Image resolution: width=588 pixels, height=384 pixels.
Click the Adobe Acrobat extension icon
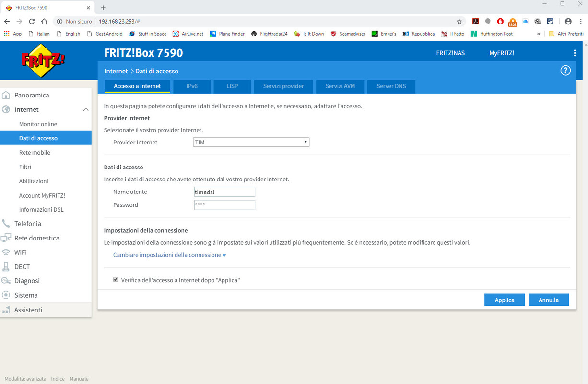(475, 21)
